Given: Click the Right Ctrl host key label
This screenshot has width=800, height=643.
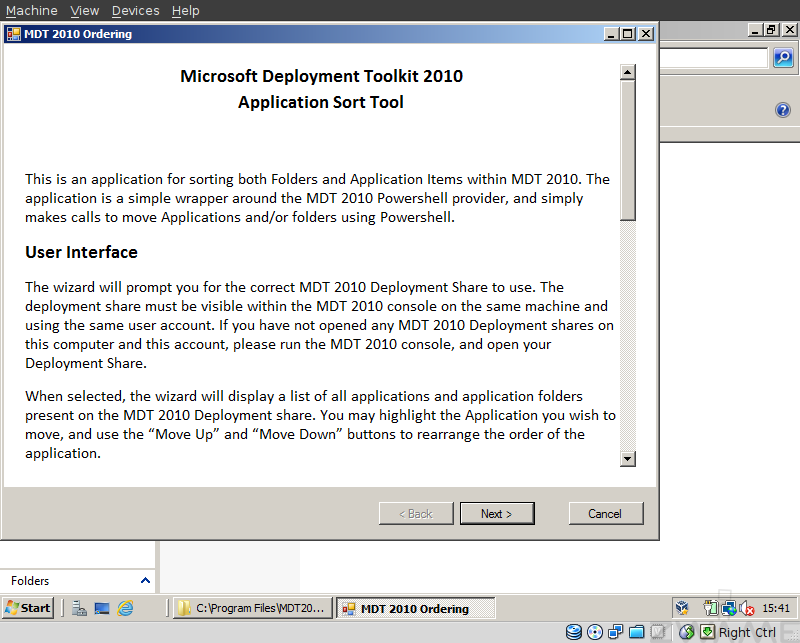Looking at the screenshot, I should (x=747, y=632).
